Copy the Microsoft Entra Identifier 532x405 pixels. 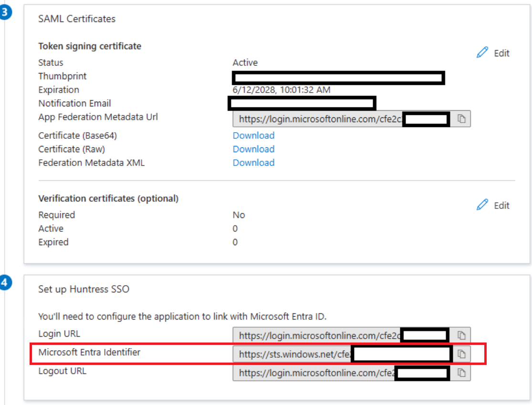(x=462, y=354)
